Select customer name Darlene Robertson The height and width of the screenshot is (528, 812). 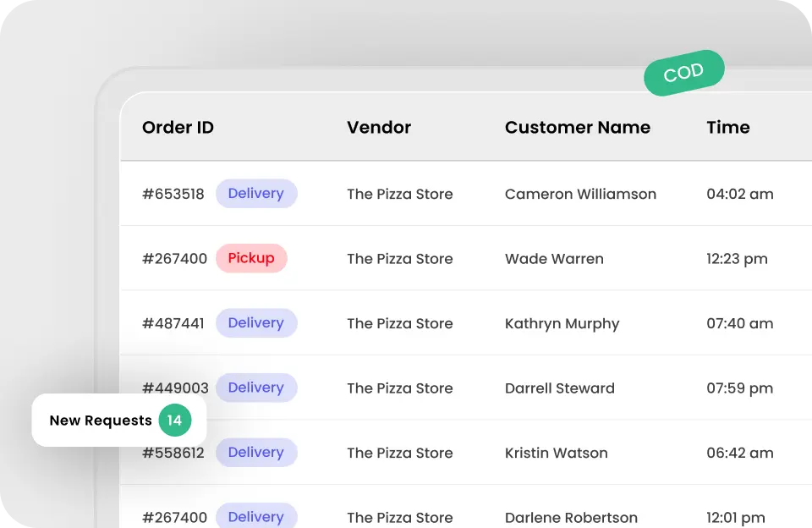pyautogui.click(x=571, y=518)
